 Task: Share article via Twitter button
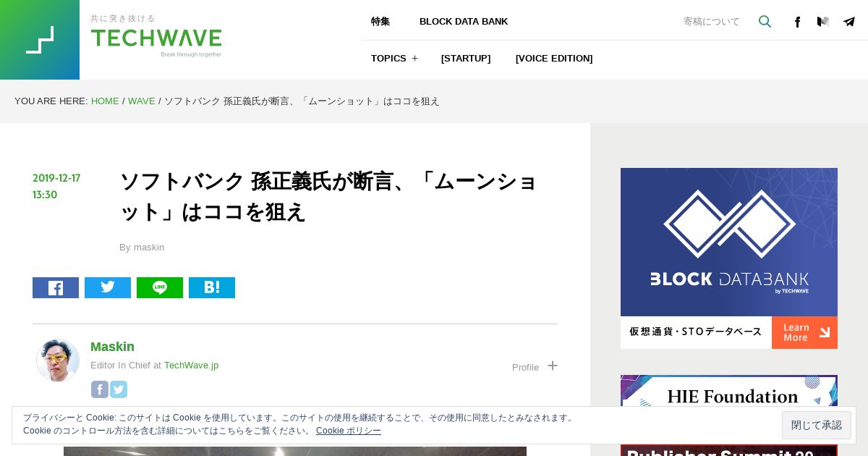coord(108,287)
